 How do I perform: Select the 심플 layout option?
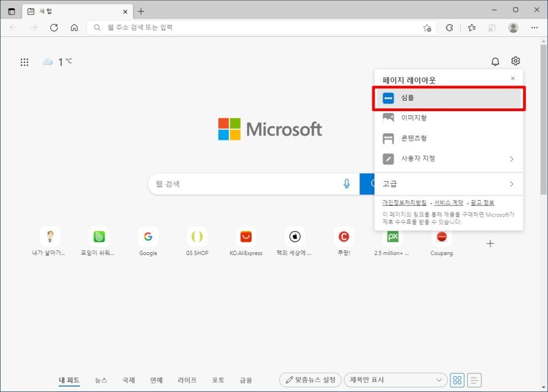click(448, 98)
